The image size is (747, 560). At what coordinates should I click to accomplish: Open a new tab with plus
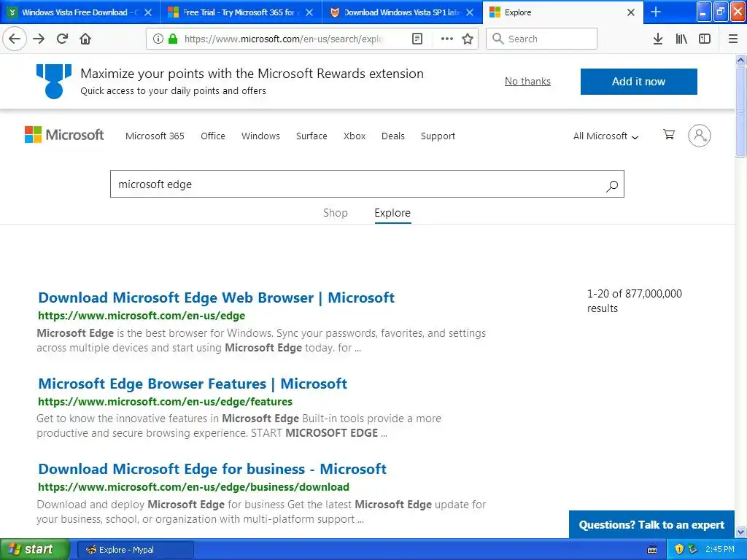[x=656, y=12]
